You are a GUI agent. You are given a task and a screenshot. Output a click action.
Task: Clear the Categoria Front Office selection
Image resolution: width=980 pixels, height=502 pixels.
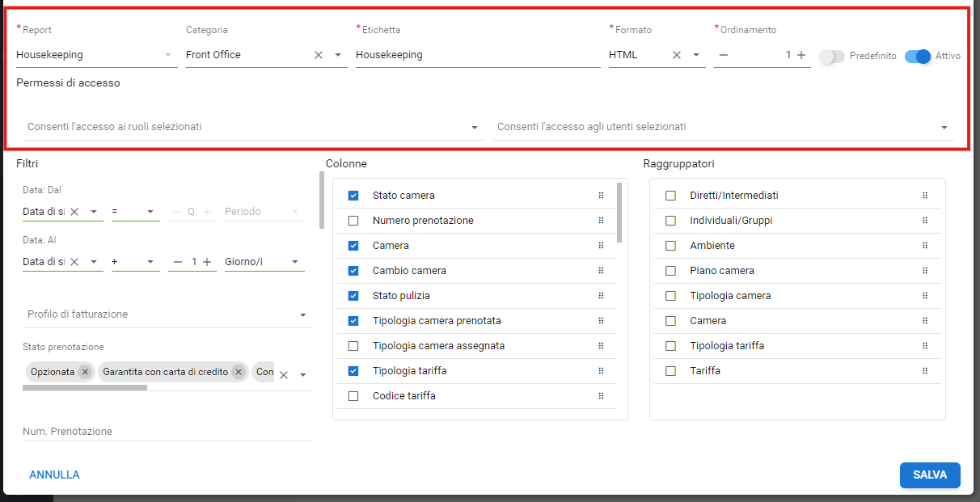coord(318,55)
